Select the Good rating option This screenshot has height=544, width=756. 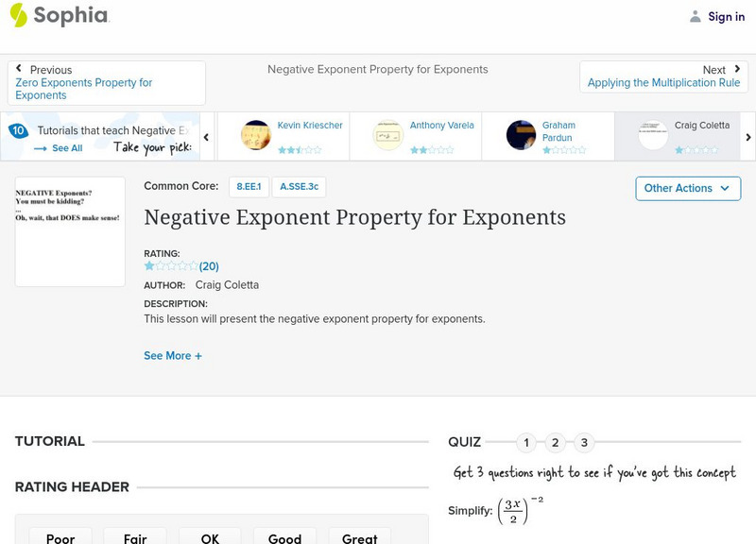[284, 537]
